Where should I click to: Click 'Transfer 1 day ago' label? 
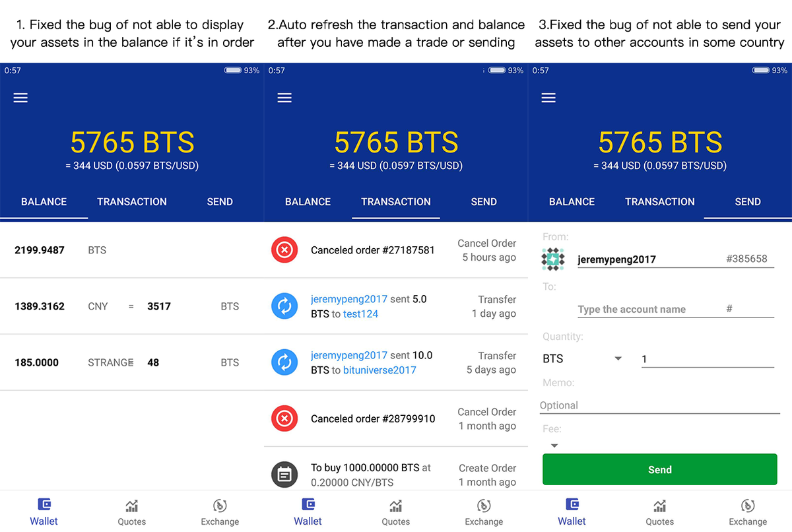tap(494, 306)
